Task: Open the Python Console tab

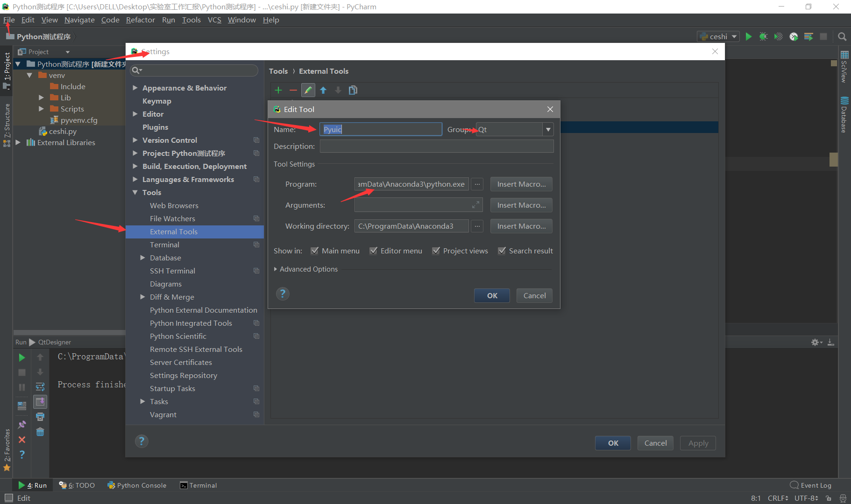Action: [x=137, y=485]
